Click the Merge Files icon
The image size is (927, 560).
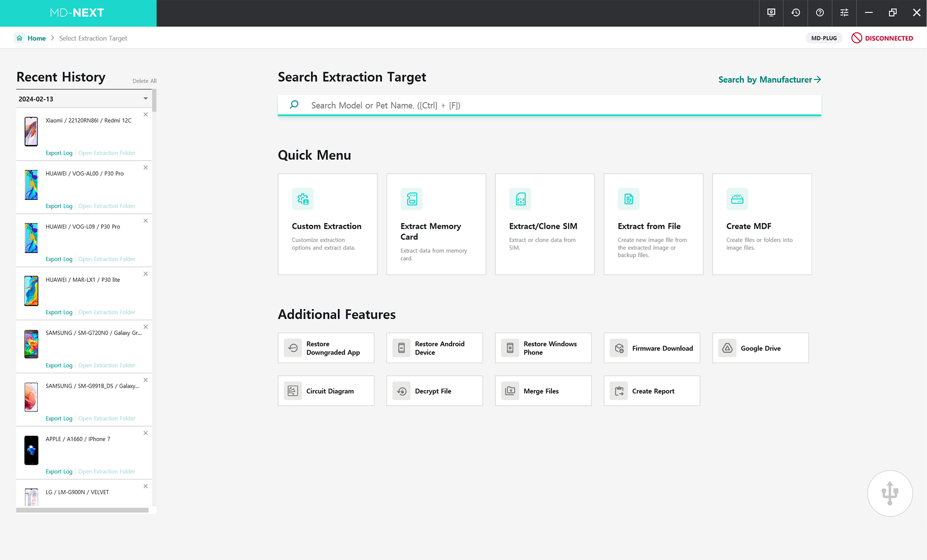(510, 391)
